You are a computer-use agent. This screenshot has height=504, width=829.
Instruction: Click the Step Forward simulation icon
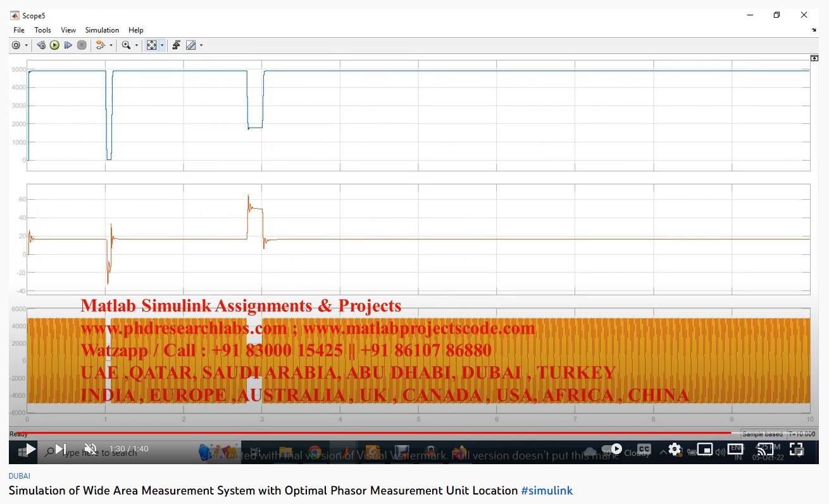pos(68,46)
